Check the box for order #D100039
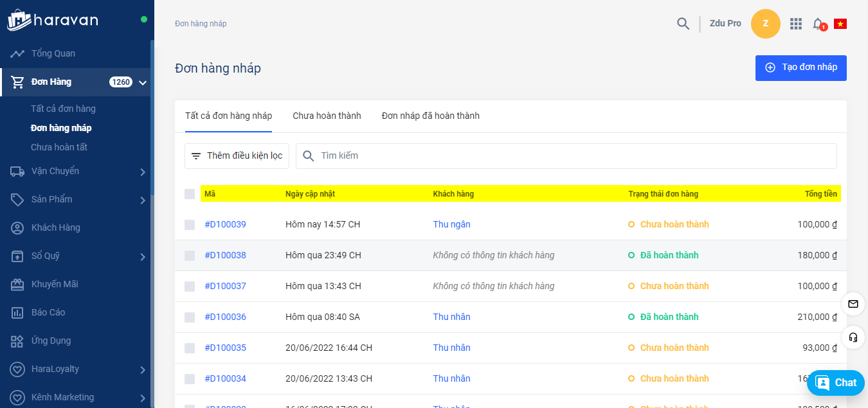Viewport: 868px width, 408px height. [x=190, y=225]
